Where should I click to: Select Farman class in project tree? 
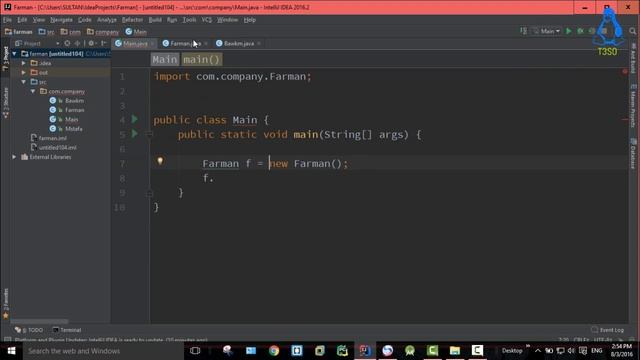click(x=74, y=110)
